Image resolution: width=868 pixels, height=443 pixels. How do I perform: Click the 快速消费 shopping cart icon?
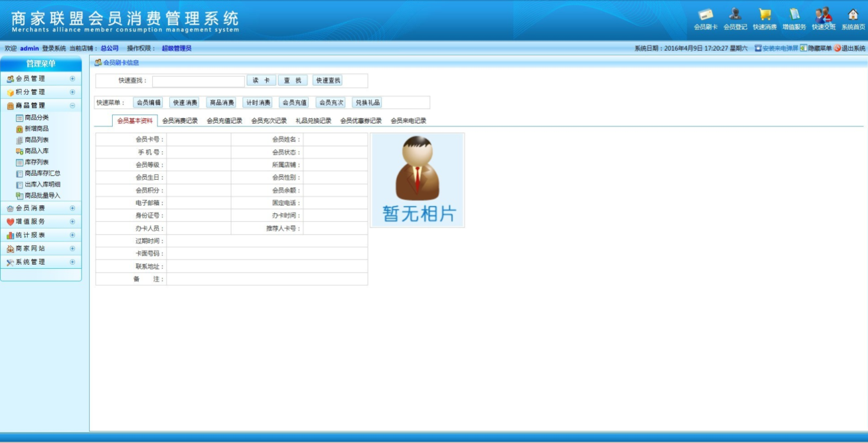point(765,15)
